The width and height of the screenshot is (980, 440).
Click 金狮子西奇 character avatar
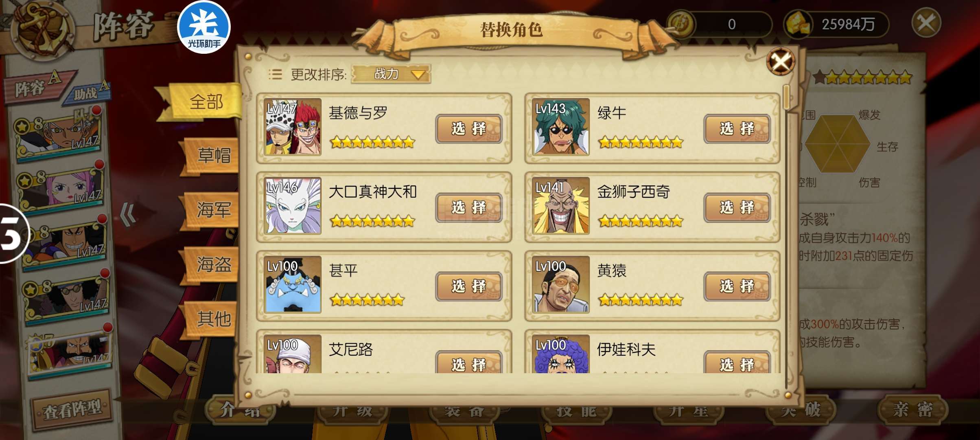click(x=560, y=206)
